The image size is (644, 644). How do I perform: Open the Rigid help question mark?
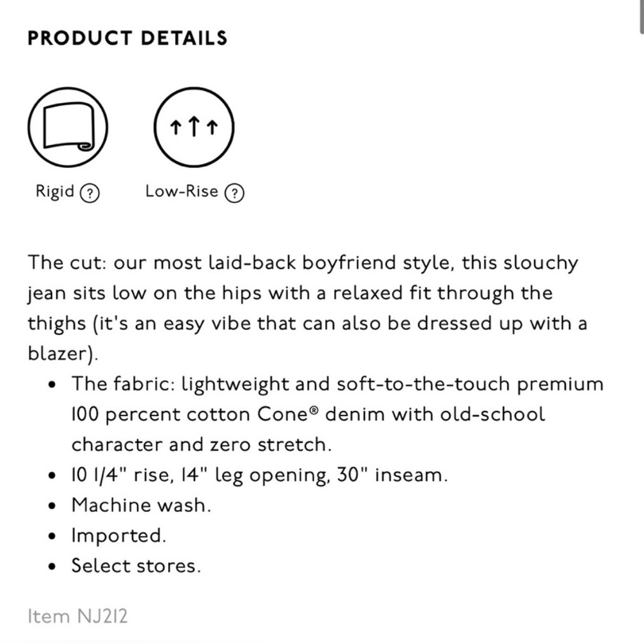click(90, 193)
